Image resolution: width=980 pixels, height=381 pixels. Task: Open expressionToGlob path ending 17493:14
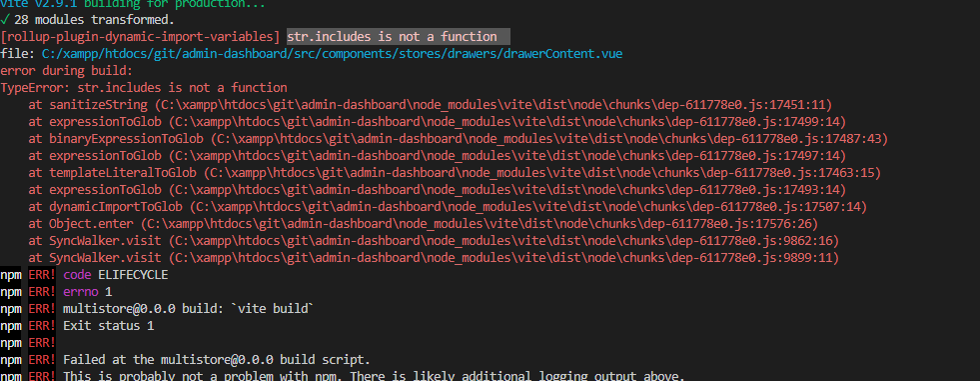coord(507,189)
